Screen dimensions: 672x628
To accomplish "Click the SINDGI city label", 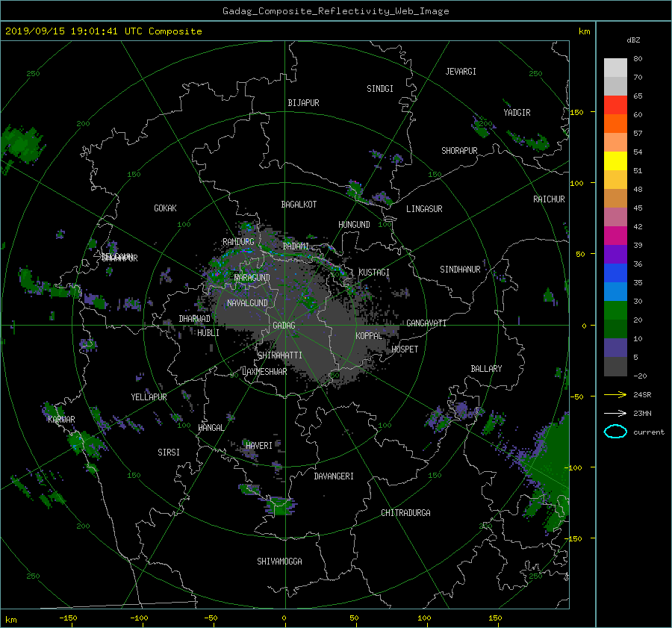I will click(380, 89).
